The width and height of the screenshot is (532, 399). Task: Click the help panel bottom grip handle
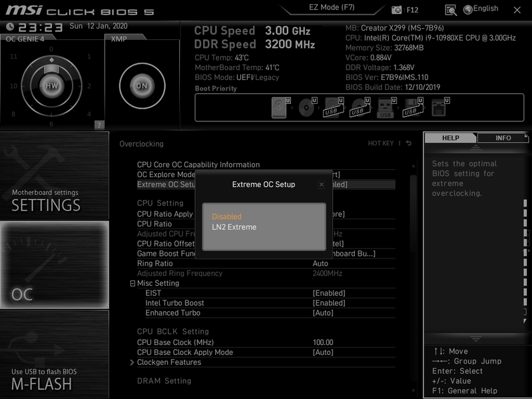(475, 338)
